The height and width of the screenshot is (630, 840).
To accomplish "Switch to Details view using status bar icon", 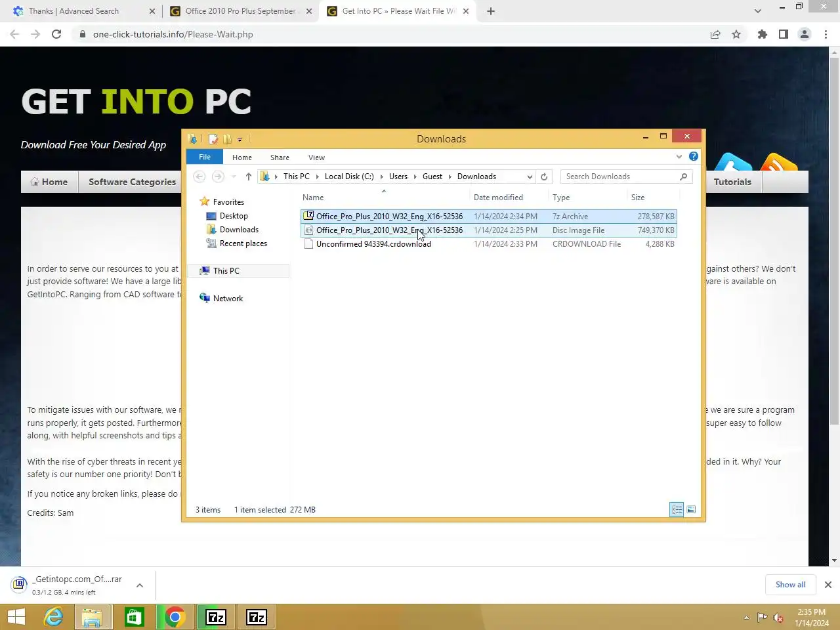I will (677, 509).
